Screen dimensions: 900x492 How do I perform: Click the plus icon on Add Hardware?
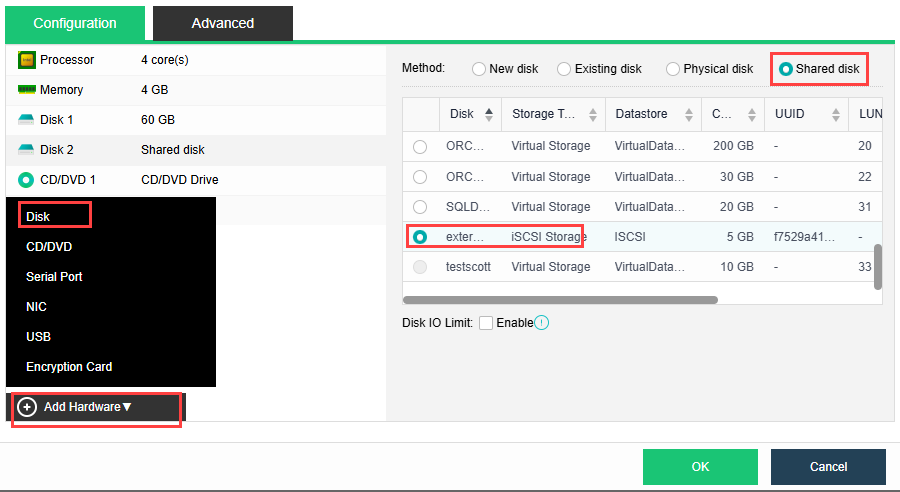27,407
